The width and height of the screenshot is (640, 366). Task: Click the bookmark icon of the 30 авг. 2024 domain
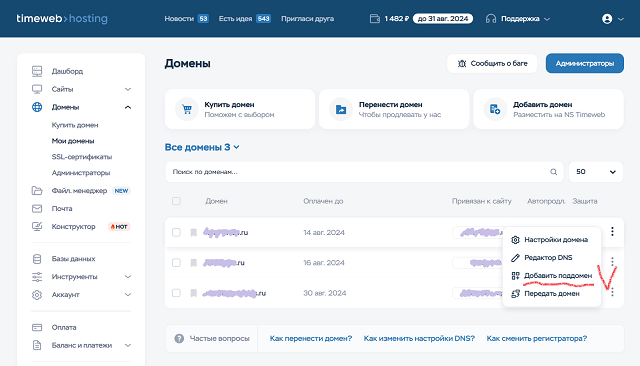tap(193, 293)
